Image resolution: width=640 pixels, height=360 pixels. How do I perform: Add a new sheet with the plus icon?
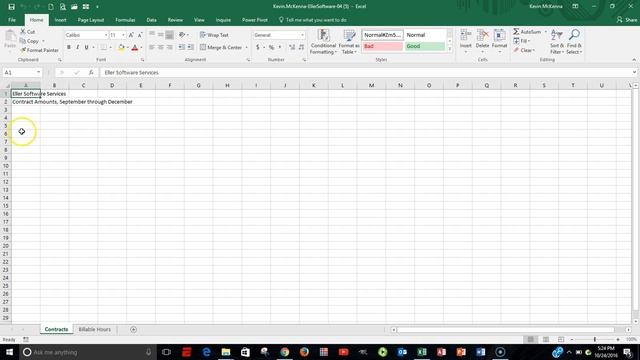click(x=133, y=329)
